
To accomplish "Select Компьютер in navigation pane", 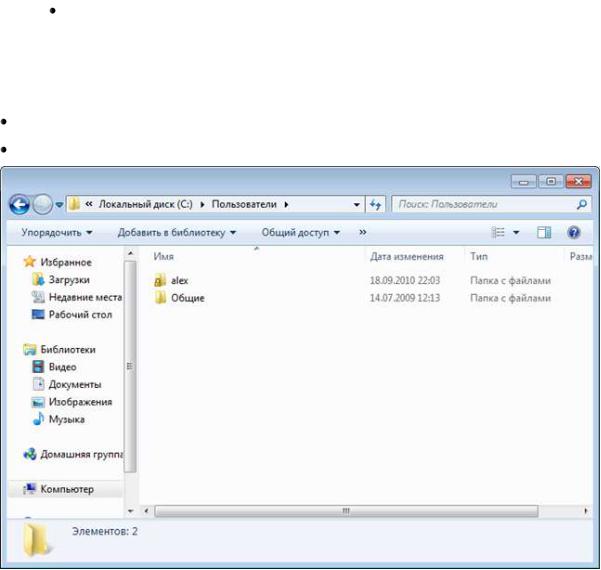I will (x=67, y=489).
